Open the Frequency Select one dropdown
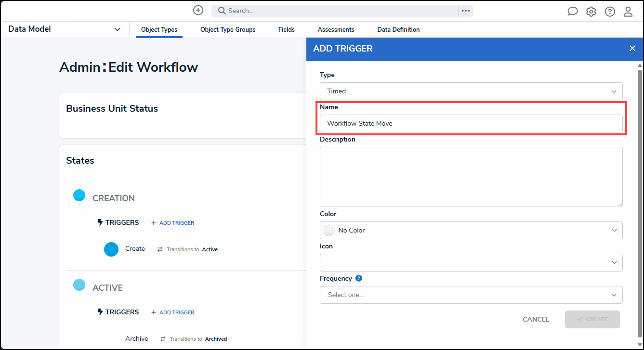Screen dimensions: 644x350 point(471,295)
